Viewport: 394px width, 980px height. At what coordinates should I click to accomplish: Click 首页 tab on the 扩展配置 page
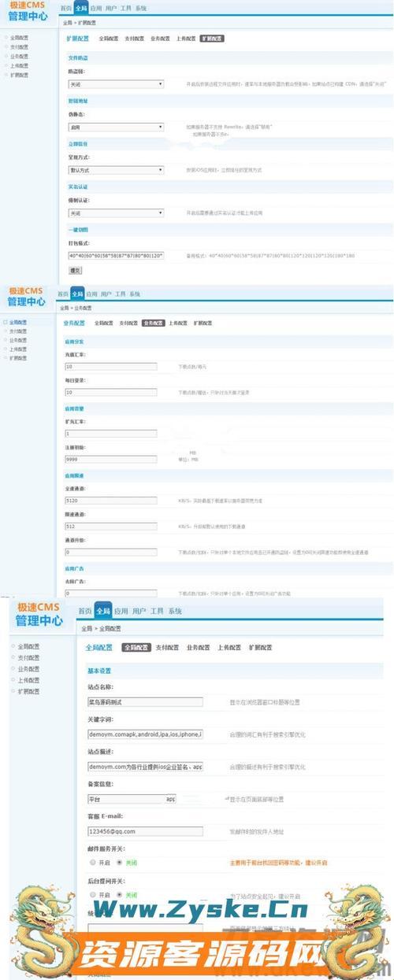tap(65, 8)
